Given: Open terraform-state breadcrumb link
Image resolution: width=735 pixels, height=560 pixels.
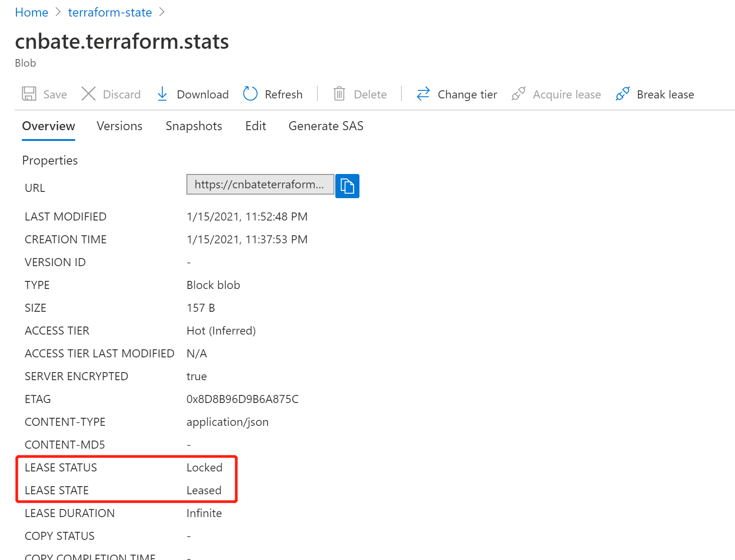Looking at the screenshot, I should (x=110, y=13).
